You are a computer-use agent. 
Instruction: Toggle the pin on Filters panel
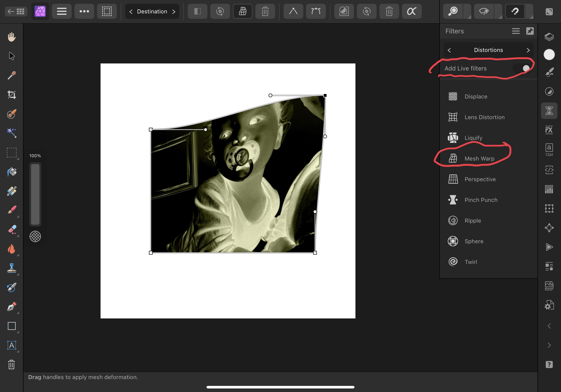[x=530, y=31]
